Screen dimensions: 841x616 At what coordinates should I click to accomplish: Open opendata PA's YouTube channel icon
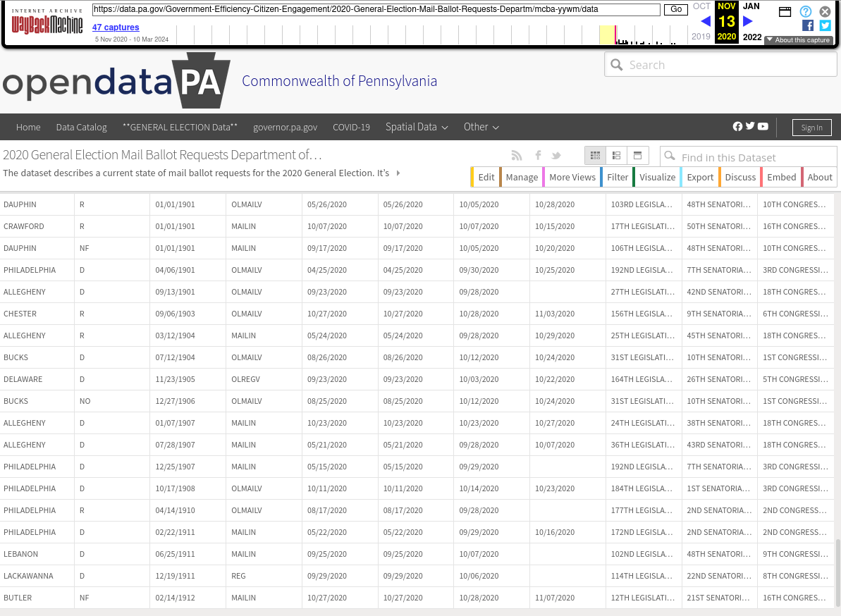click(763, 127)
